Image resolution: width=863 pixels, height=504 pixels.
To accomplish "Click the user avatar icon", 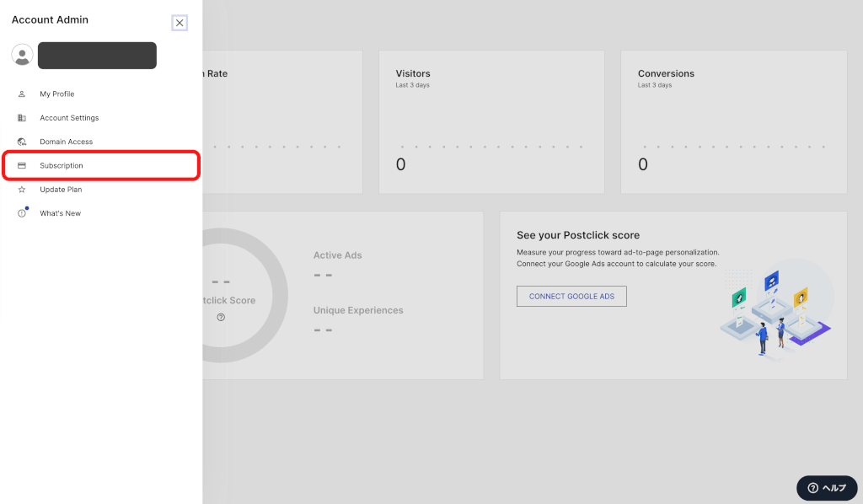I will coord(22,55).
